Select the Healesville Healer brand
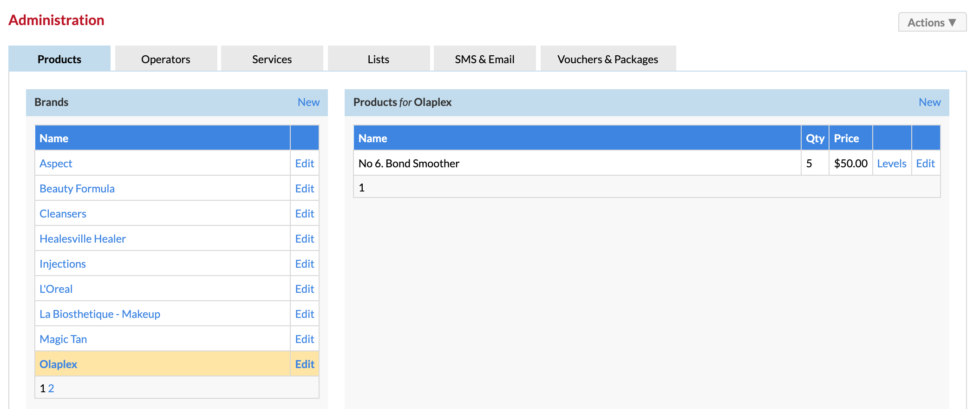The height and width of the screenshot is (409, 980). 83,239
